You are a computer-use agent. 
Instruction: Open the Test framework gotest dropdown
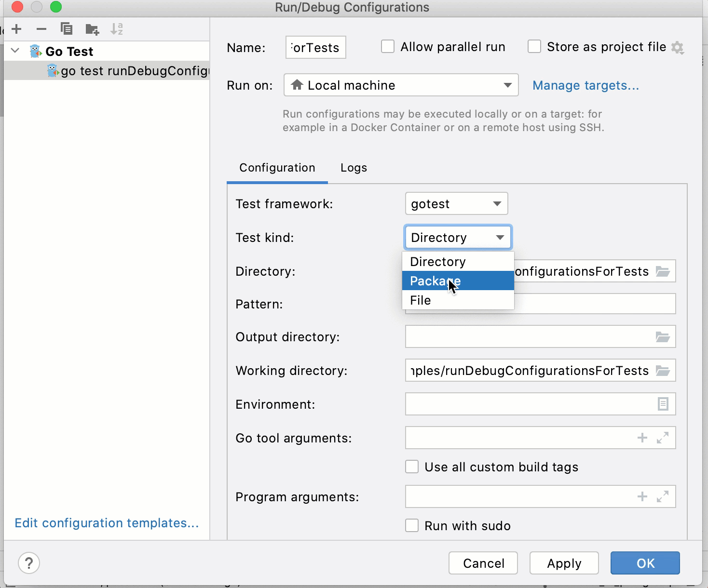point(456,203)
